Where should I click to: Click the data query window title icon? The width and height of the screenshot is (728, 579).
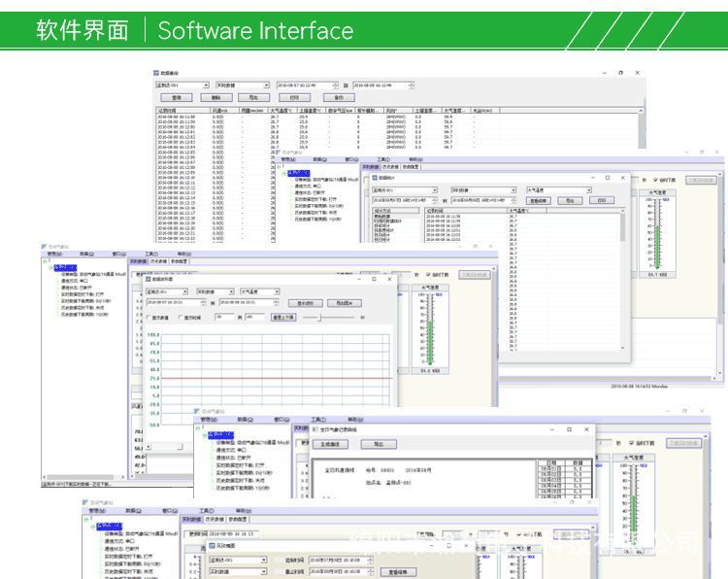click(x=155, y=73)
